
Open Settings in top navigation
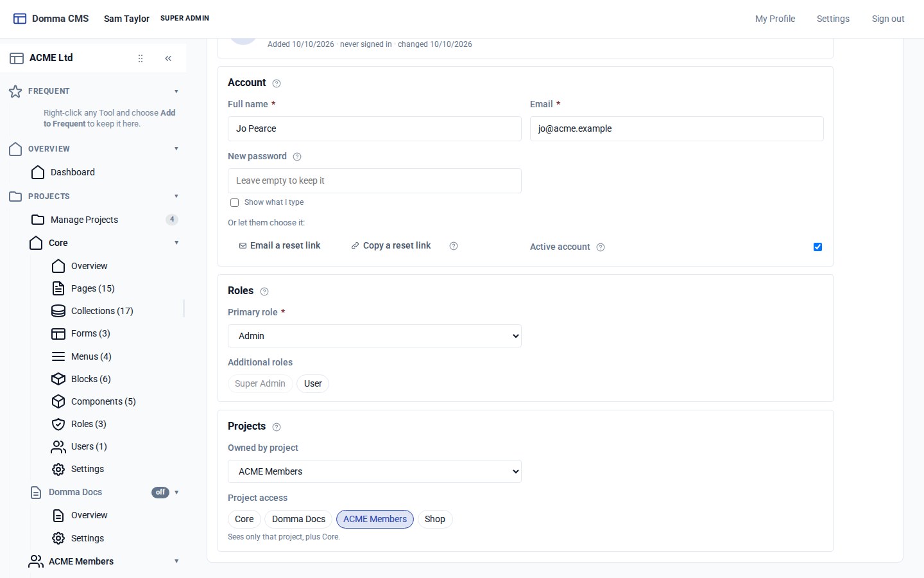(x=833, y=19)
